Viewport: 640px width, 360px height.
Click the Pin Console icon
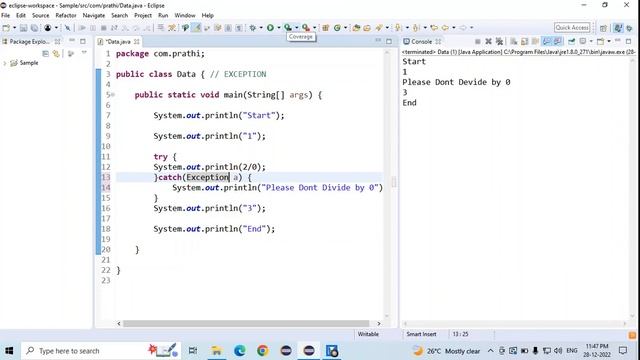pyautogui.click(x=571, y=41)
